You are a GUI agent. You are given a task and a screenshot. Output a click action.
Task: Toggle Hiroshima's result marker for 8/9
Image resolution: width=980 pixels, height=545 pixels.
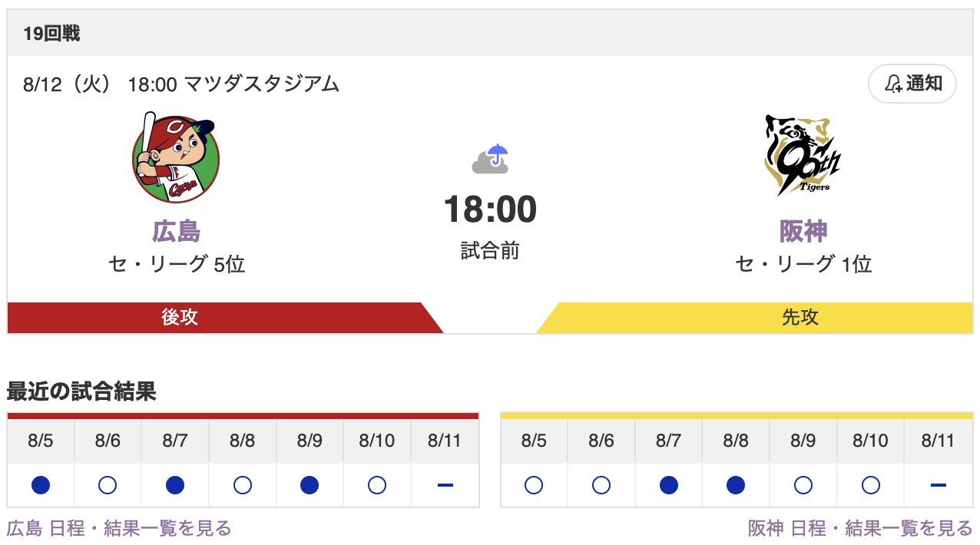[x=309, y=485]
